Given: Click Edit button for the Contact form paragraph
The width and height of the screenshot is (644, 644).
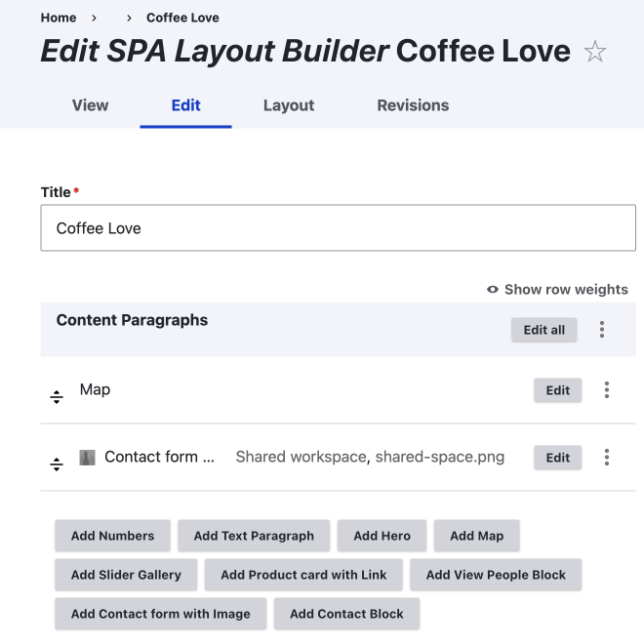Looking at the screenshot, I should point(557,458).
